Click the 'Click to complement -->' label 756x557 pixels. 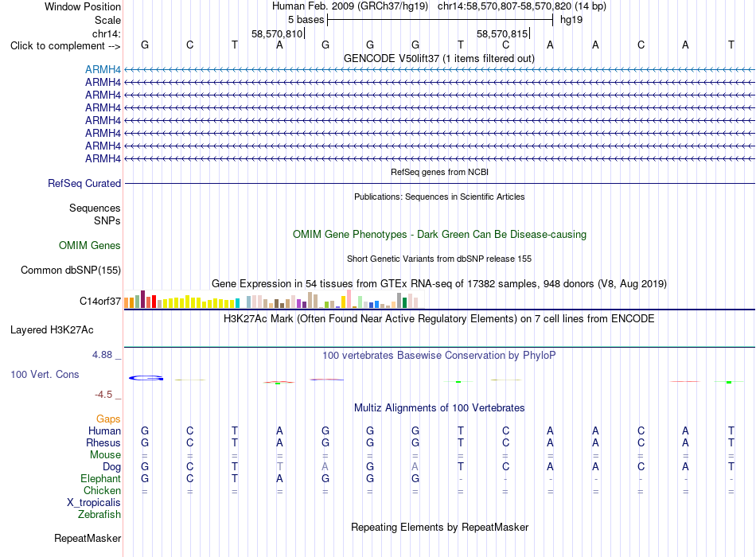pos(65,46)
